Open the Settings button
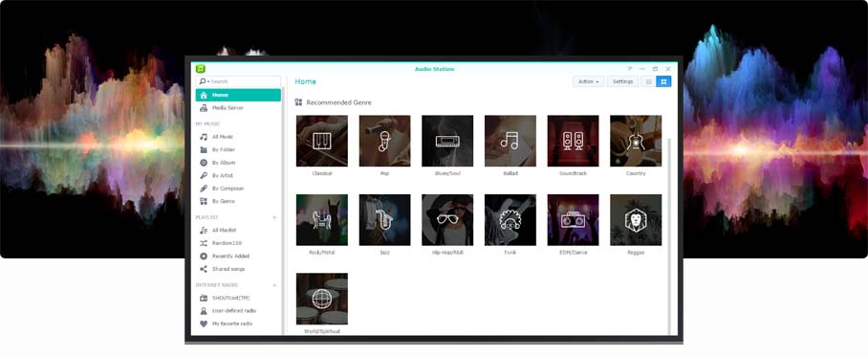868x358 pixels. pyautogui.click(x=622, y=81)
